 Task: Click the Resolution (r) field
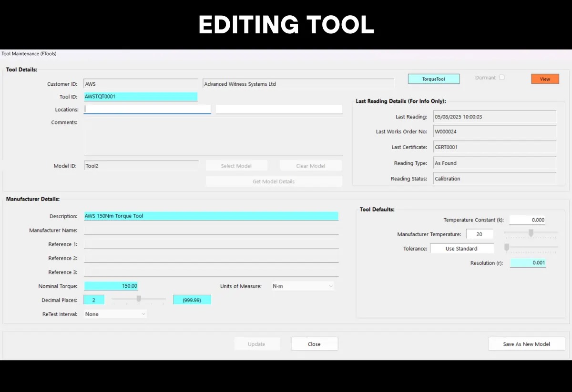[528, 262]
